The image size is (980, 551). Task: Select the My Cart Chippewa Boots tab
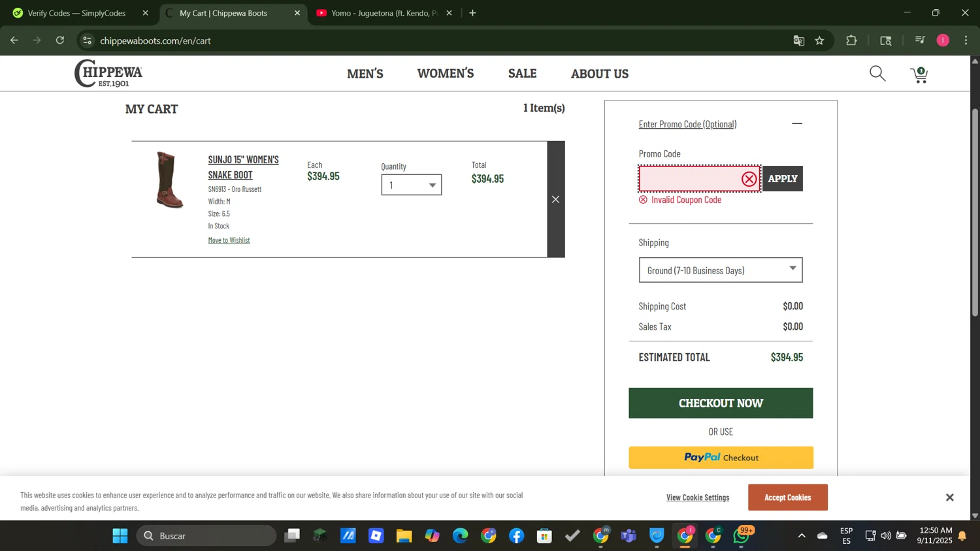pos(223,13)
